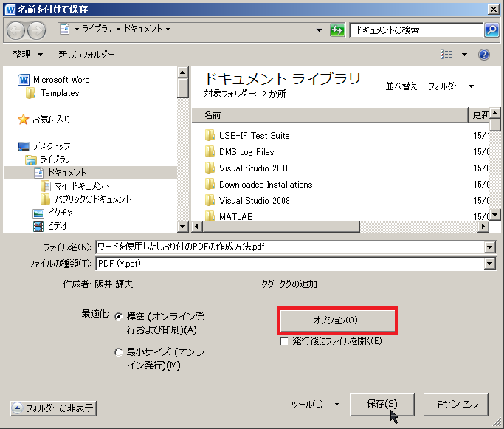This screenshot has width=504, height=429.
Task: Click the DMS Log Files folder icon
Action: click(210, 151)
